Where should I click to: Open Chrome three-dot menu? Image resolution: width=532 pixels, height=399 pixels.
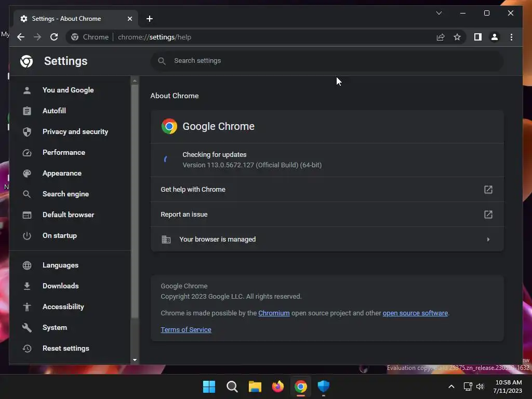pos(511,37)
